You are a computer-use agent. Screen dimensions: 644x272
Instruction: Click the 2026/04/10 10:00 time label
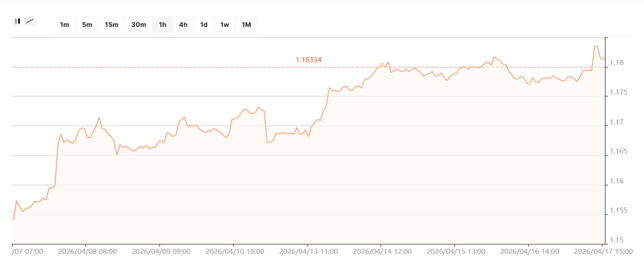pyautogui.click(x=235, y=252)
